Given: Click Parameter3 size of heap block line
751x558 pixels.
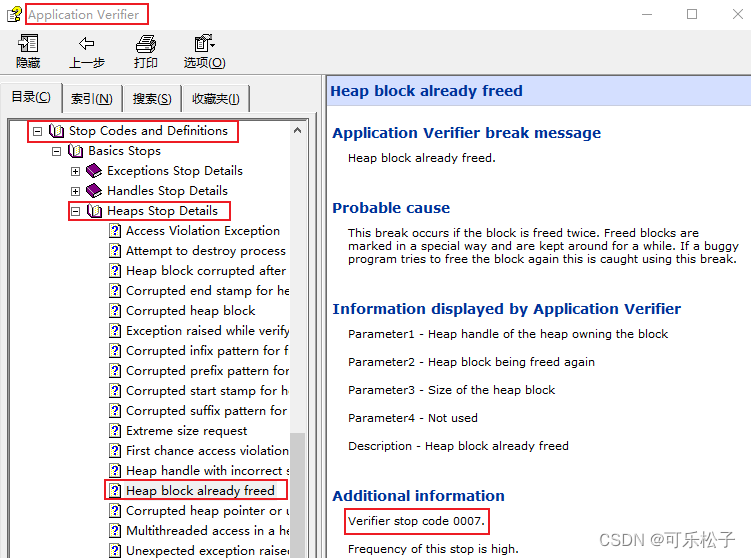Looking at the screenshot, I should 451,390.
